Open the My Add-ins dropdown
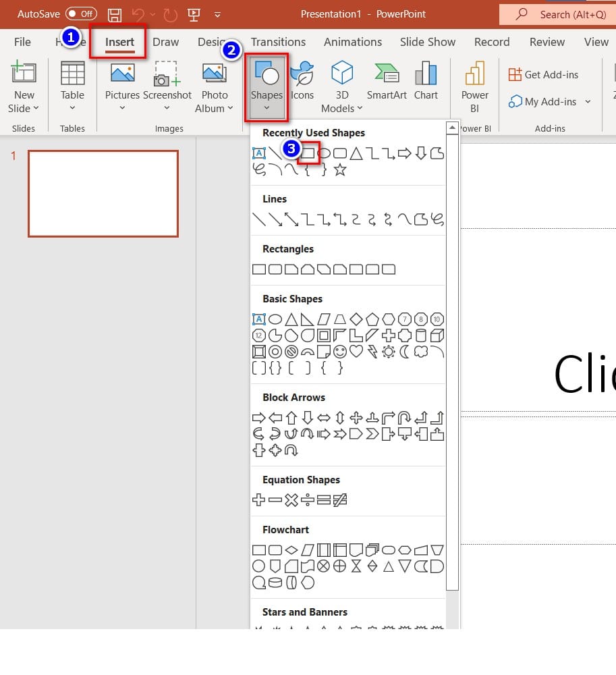 click(x=588, y=102)
